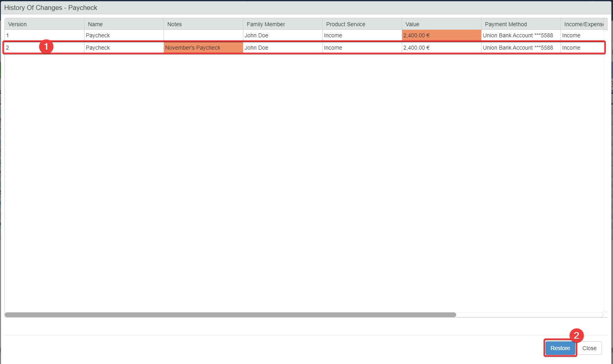
Task: Click the Restore button
Action: (560, 348)
